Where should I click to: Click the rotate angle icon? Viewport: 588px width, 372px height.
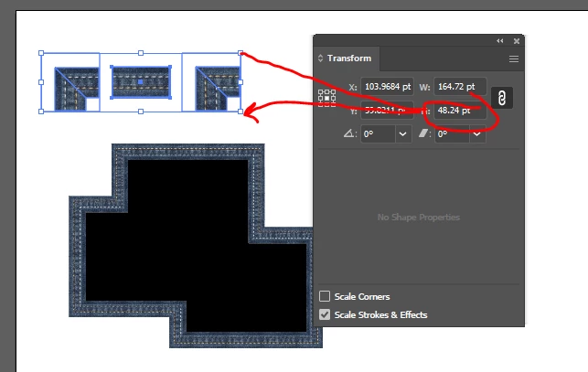coord(349,133)
